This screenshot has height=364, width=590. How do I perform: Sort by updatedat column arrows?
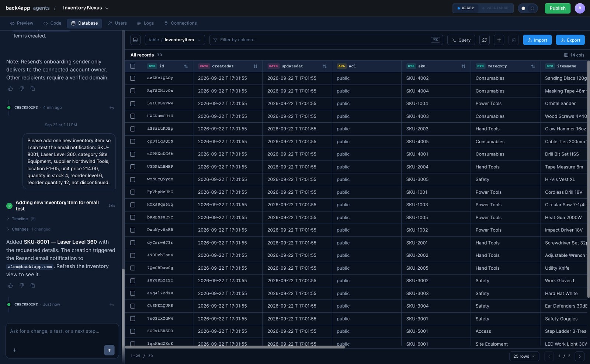[325, 66]
